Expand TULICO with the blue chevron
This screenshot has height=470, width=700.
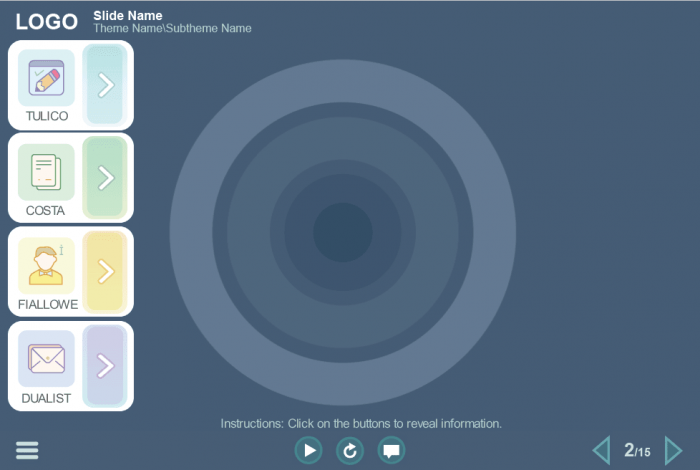[x=105, y=85]
